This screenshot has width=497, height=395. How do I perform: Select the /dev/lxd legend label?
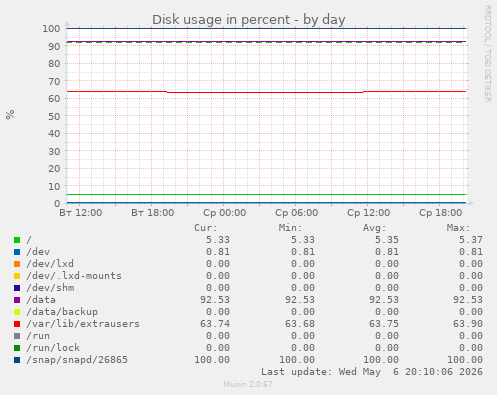[50, 264]
